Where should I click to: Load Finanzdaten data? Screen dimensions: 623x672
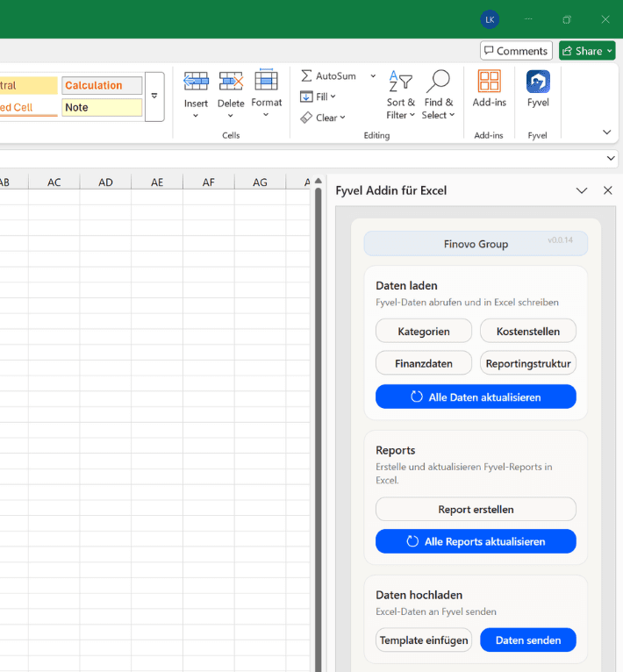pyautogui.click(x=424, y=363)
